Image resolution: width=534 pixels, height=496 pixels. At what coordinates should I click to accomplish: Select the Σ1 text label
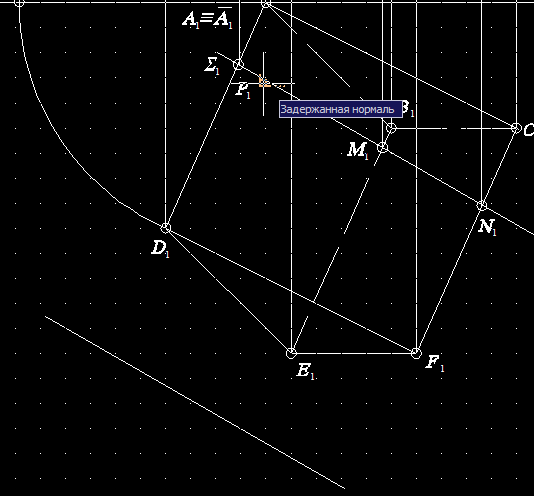(212, 65)
